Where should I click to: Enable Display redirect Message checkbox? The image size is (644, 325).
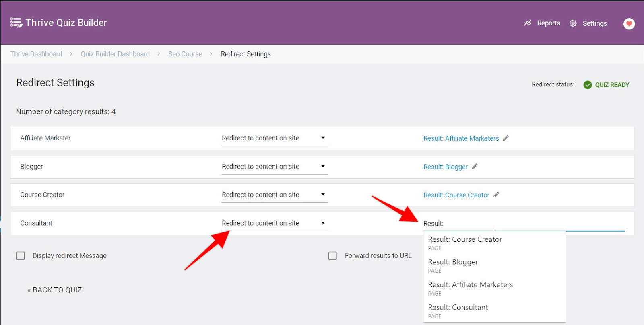(21, 256)
